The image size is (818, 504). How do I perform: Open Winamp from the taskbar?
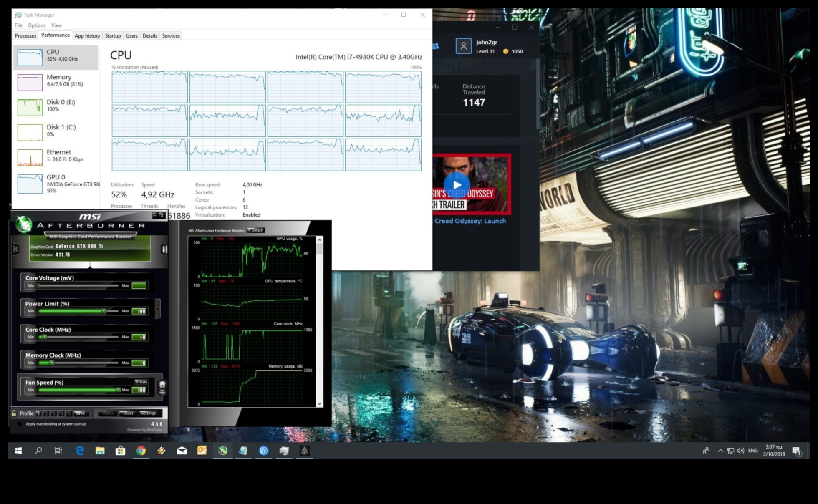(162, 451)
